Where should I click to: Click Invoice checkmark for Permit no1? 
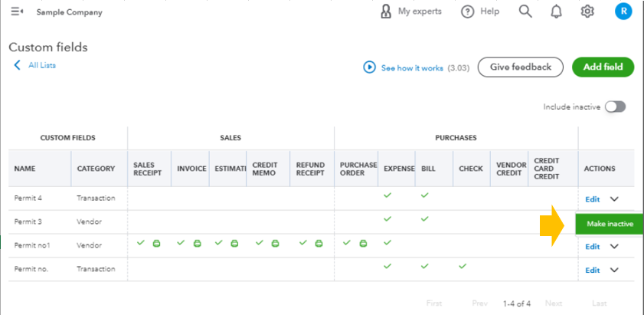coord(181,243)
